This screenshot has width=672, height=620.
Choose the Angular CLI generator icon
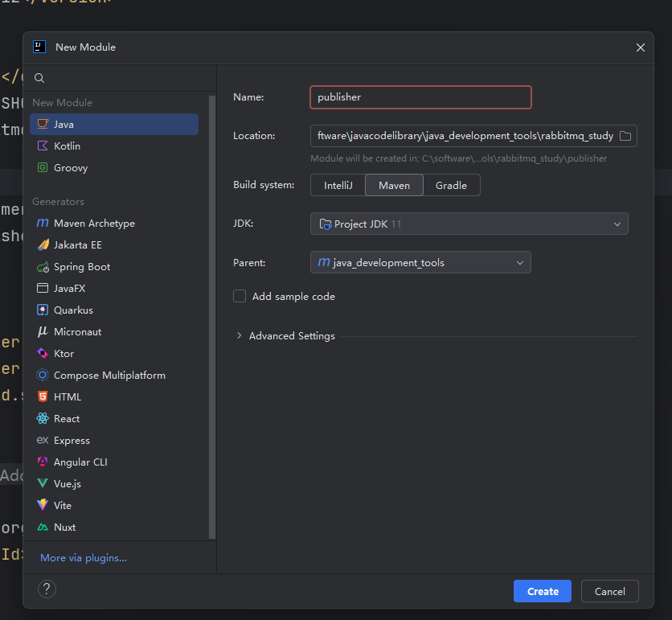click(43, 462)
